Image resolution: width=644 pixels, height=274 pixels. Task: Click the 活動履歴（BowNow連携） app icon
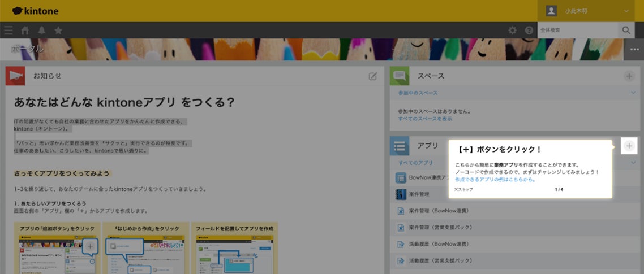pos(401,244)
